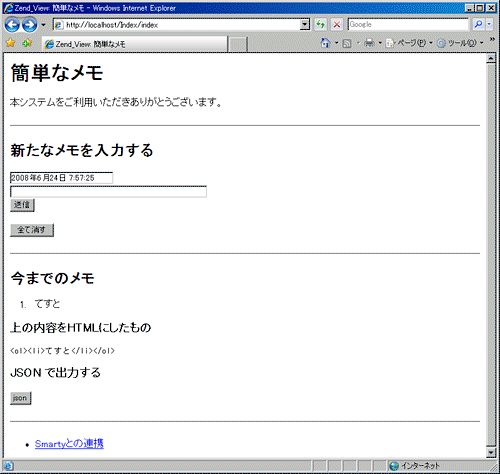Expand the address bar URL dropdown

coord(305,24)
